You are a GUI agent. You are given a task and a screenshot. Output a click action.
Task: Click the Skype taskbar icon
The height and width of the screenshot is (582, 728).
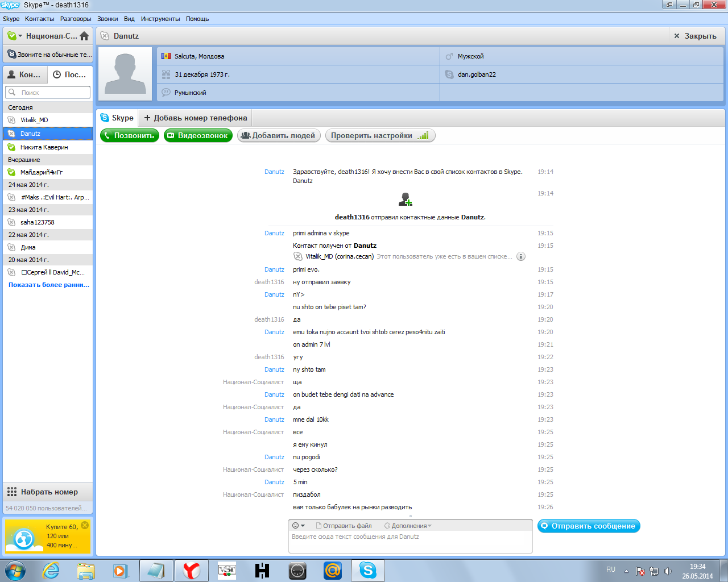(x=368, y=571)
